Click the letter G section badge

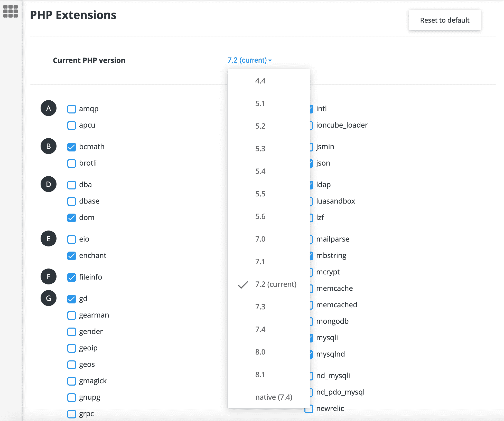(x=49, y=298)
